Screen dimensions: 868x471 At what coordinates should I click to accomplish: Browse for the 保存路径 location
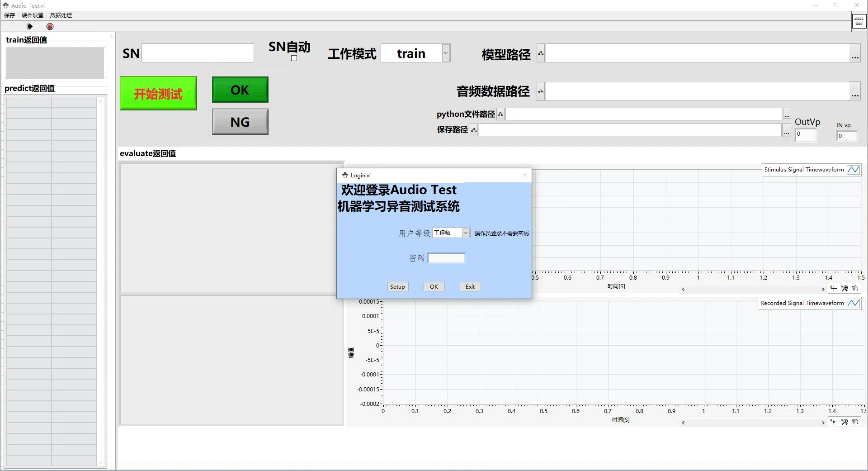[x=787, y=130]
